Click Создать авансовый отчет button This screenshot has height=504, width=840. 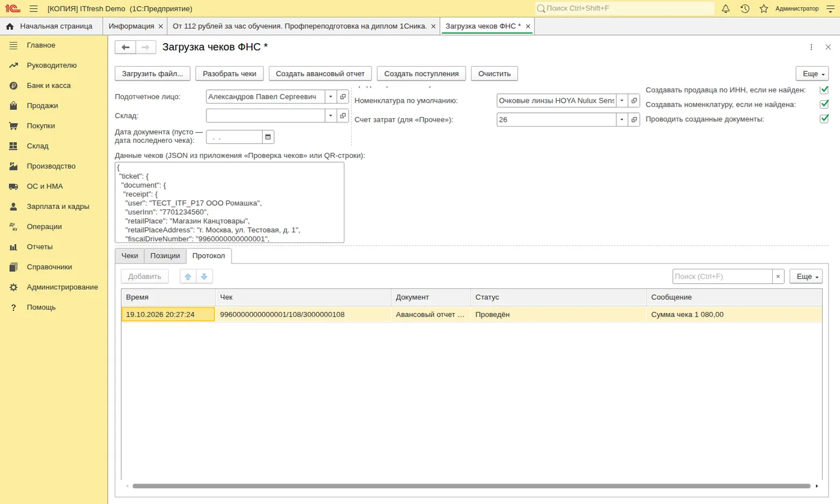click(320, 73)
